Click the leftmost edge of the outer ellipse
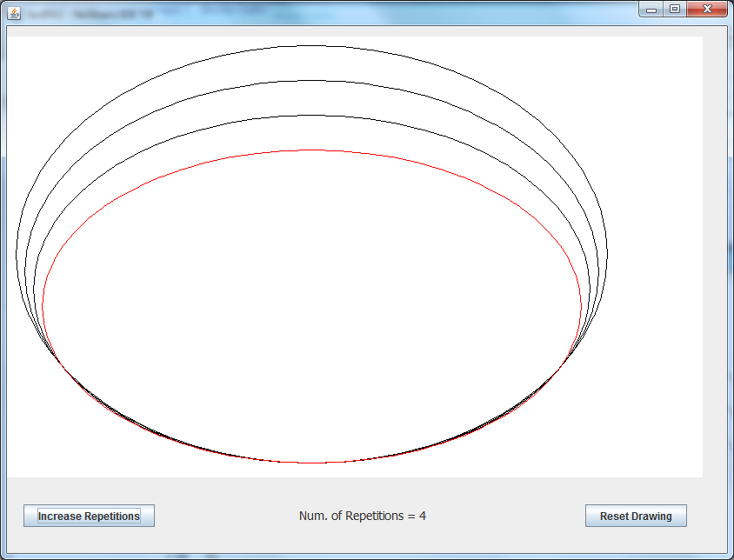 coord(17,254)
